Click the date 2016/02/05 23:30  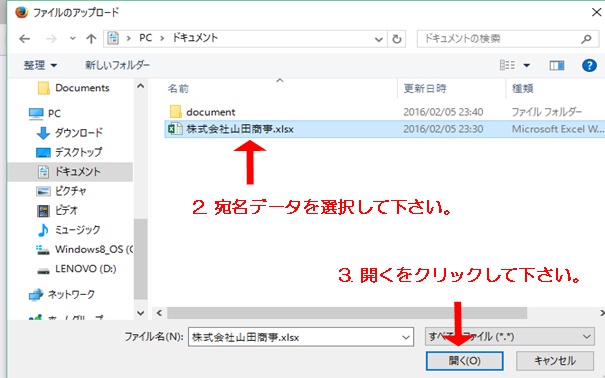click(x=443, y=129)
